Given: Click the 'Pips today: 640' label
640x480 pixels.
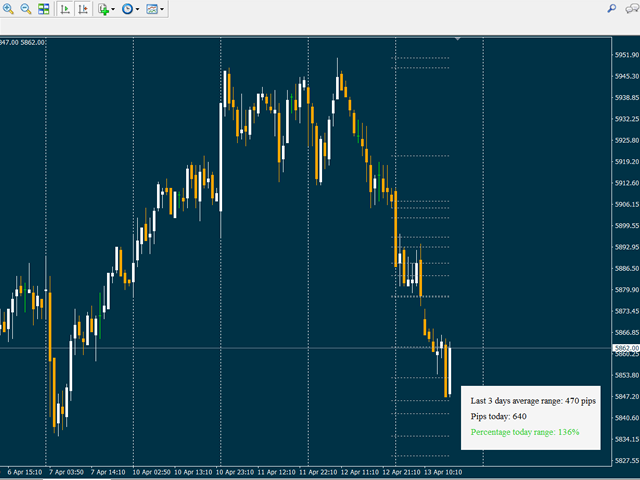Looking at the screenshot, I should 498,416.
